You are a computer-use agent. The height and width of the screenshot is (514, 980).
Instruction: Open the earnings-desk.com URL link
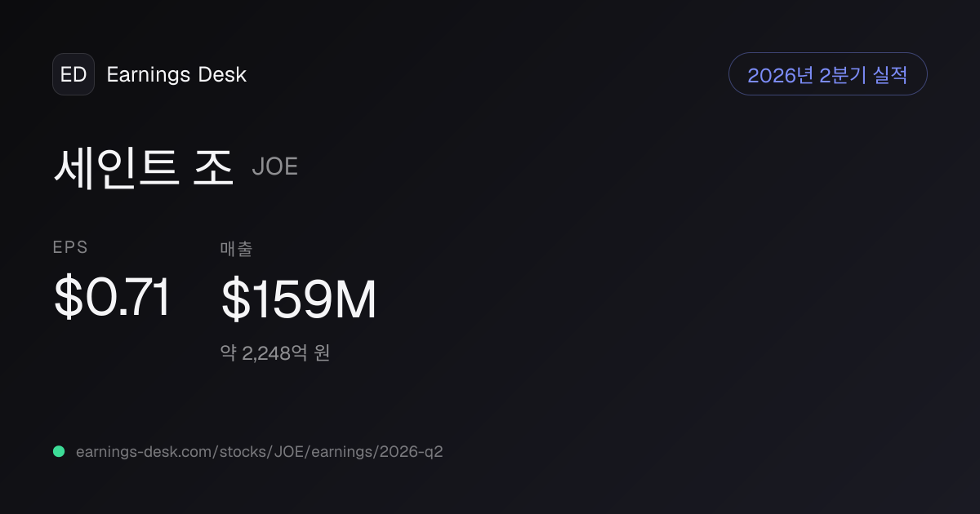[x=260, y=451]
